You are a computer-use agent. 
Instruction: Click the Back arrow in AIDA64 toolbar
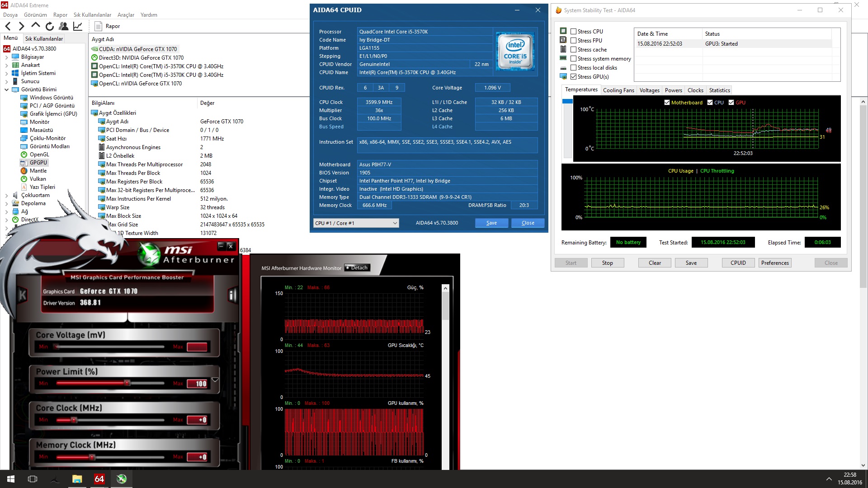tap(8, 27)
